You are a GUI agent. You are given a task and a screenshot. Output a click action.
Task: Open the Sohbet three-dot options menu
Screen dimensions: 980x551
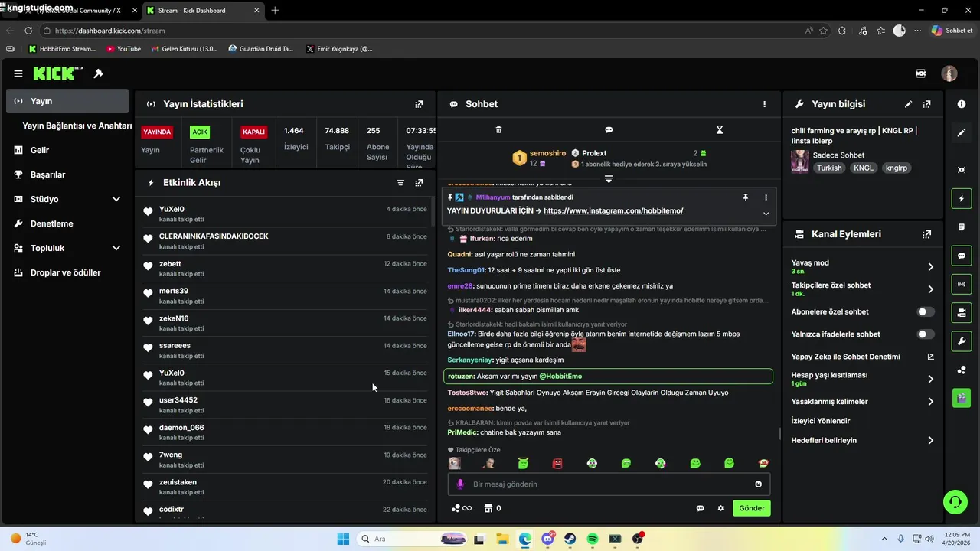pyautogui.click(x=764, y=104)
